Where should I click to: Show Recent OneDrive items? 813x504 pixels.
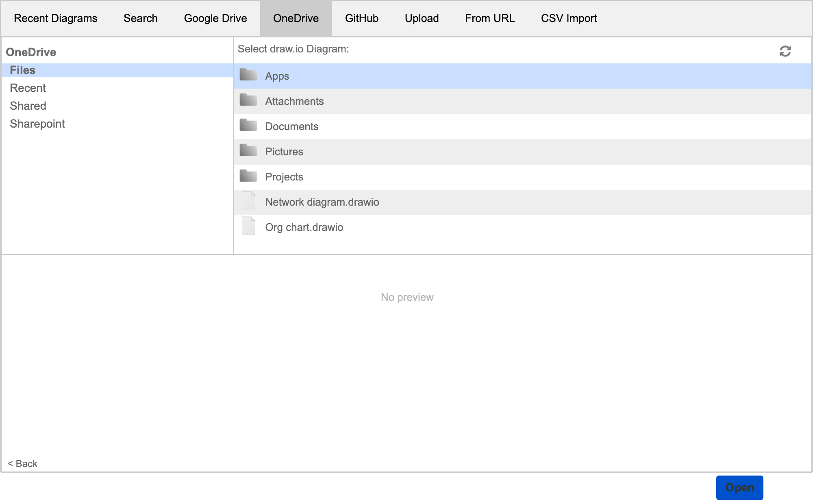(28, 88)
